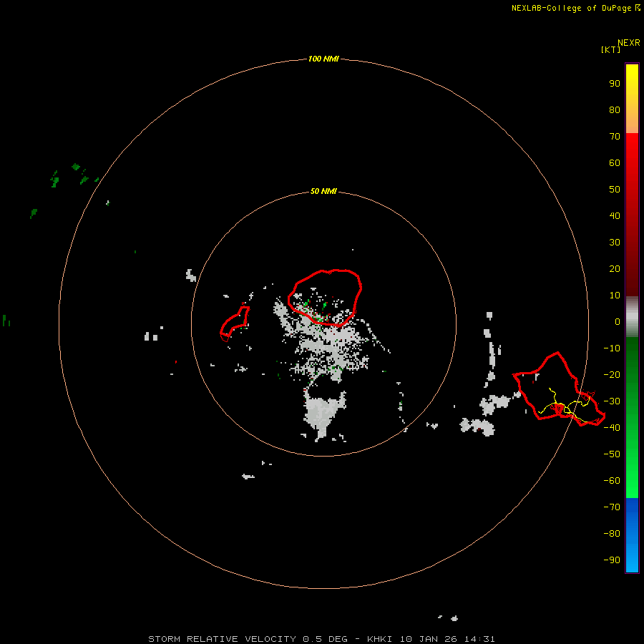This screenshot has height=644, width=644.
Task: Click the blue bottom segment of the color bar
Action: 632,535
